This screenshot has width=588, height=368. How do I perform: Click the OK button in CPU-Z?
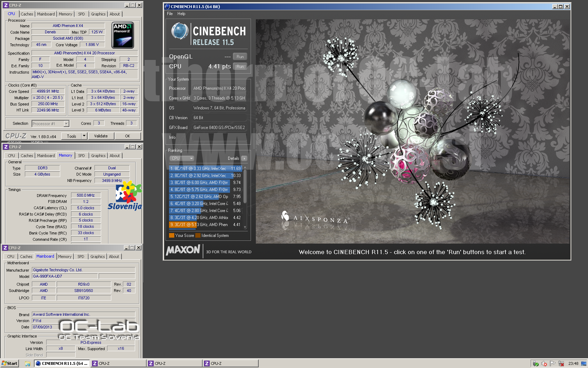[127, 136]
